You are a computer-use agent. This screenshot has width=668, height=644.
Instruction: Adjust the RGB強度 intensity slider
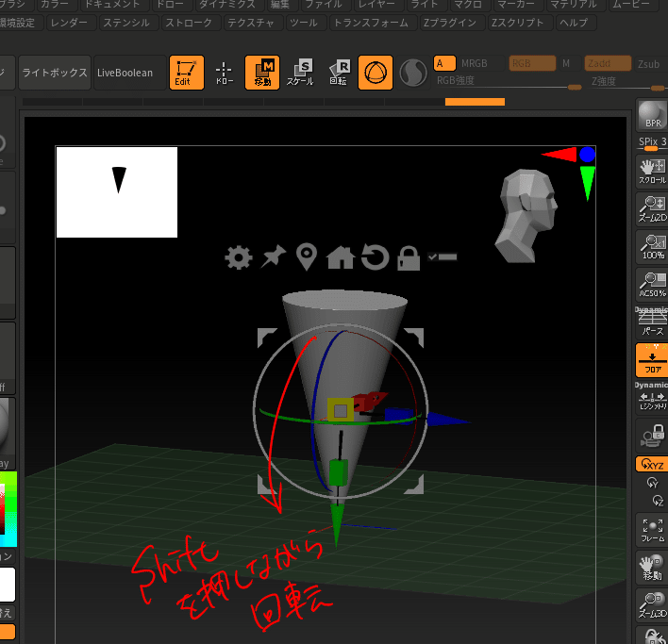(x=508, y=81)
